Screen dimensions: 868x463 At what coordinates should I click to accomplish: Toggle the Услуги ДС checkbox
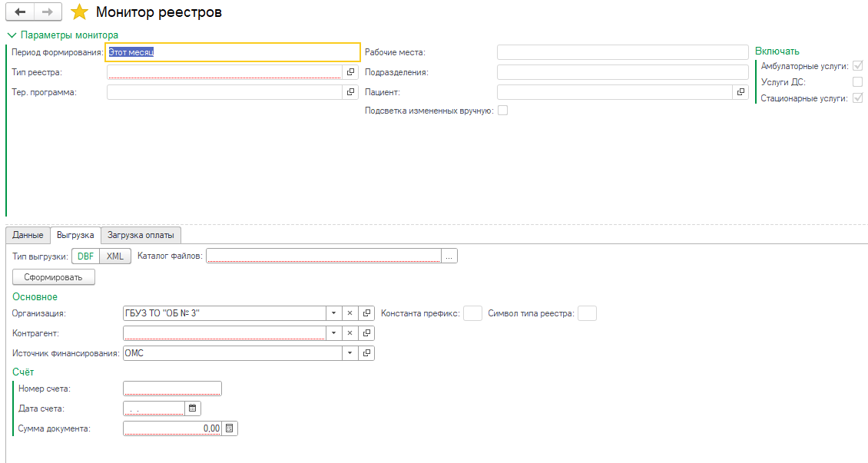pyautogui.click(x=857, y=82)
